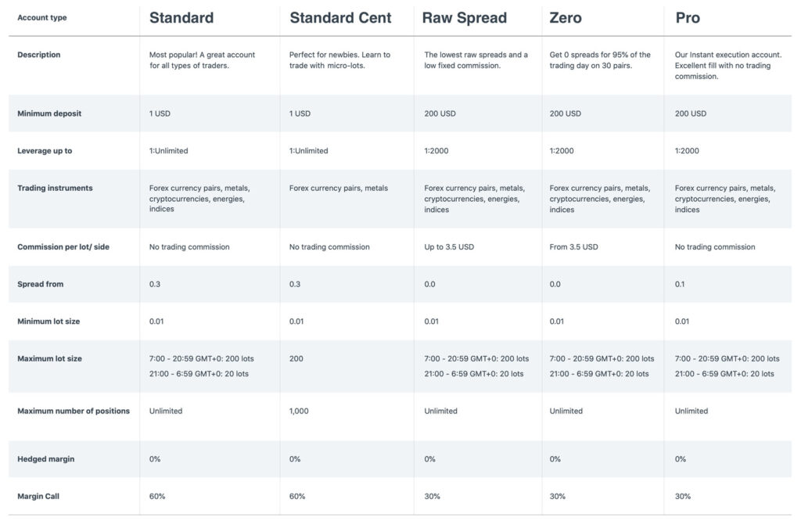Select the Pro spread value 0.1
This screenshot has width=801, height=532.
tap(680, 284)
